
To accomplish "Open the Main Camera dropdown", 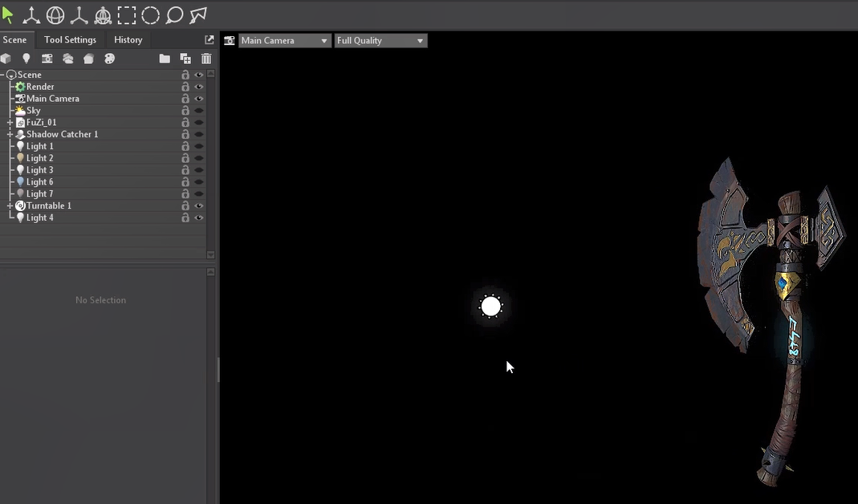I will coord(285,40).
